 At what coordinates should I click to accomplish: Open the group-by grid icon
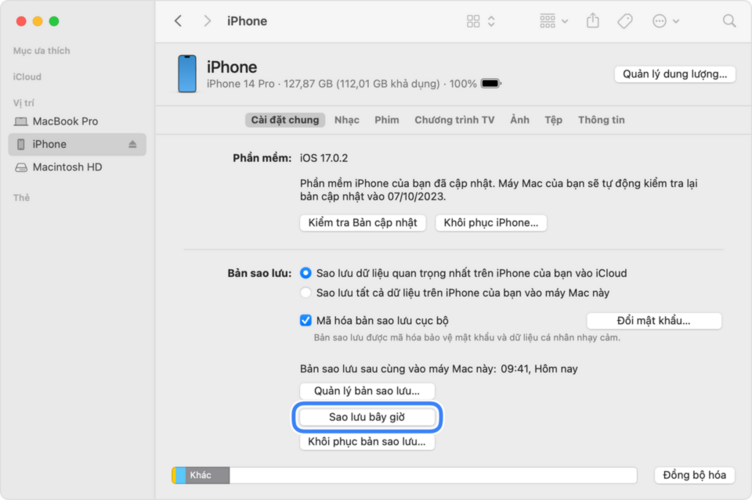pos(547,21)
